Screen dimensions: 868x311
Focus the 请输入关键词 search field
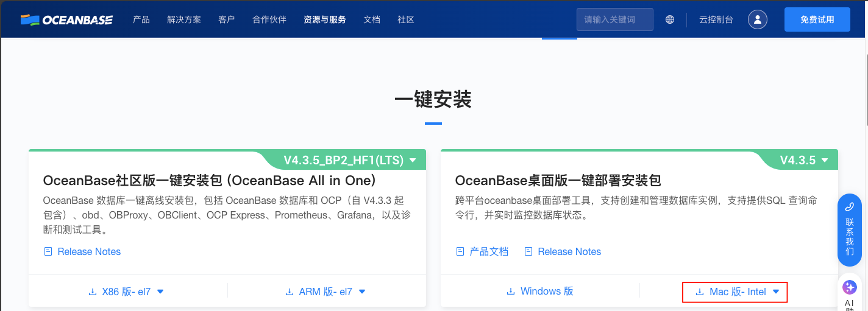[615, 19]
